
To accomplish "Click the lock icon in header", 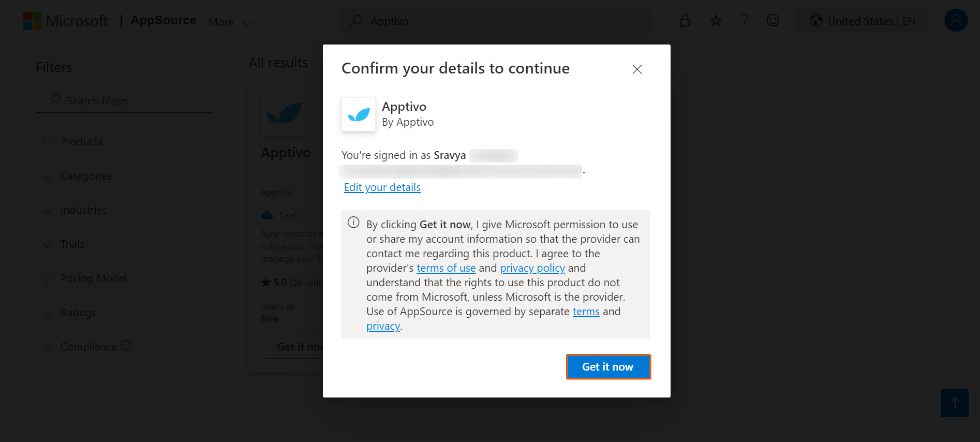I will 685,21.
